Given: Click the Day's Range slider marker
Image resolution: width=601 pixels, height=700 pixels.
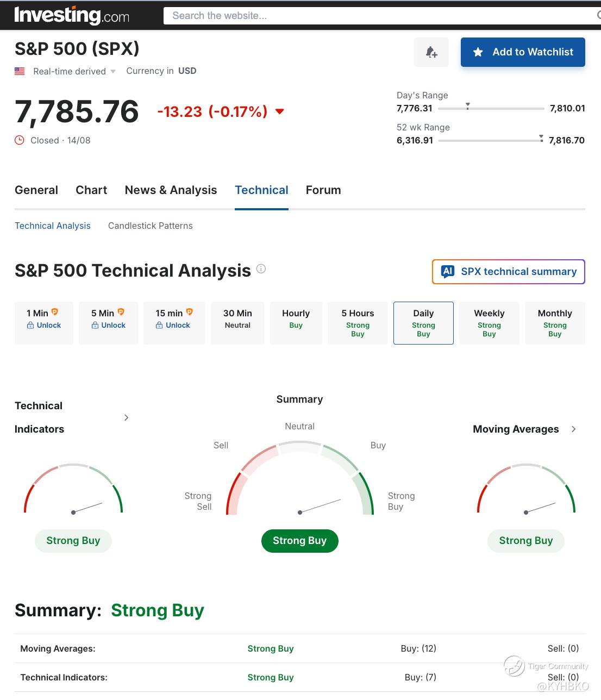Looking at the screenshot, I should pyautogui.click(x=467, y=106).
